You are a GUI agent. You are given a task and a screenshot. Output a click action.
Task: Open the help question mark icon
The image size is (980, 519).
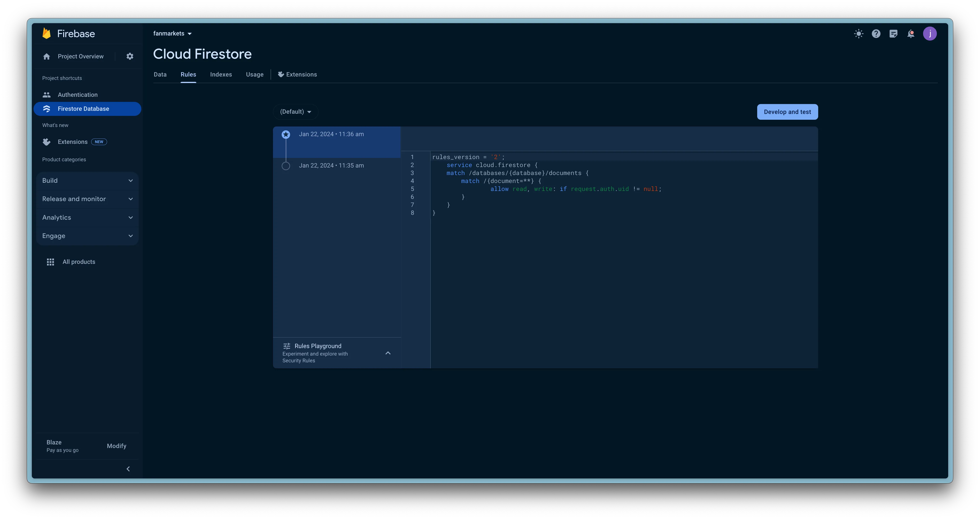(x=876, y=34)
